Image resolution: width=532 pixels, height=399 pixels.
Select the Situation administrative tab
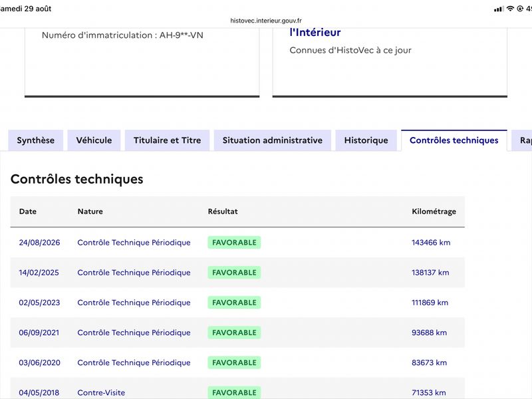pos(273,140)
